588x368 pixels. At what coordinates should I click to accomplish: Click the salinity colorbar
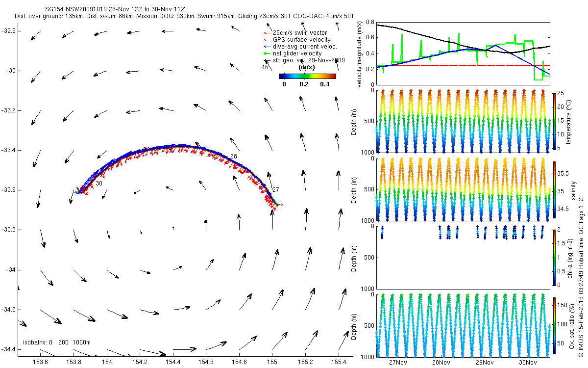pos(554,190)
